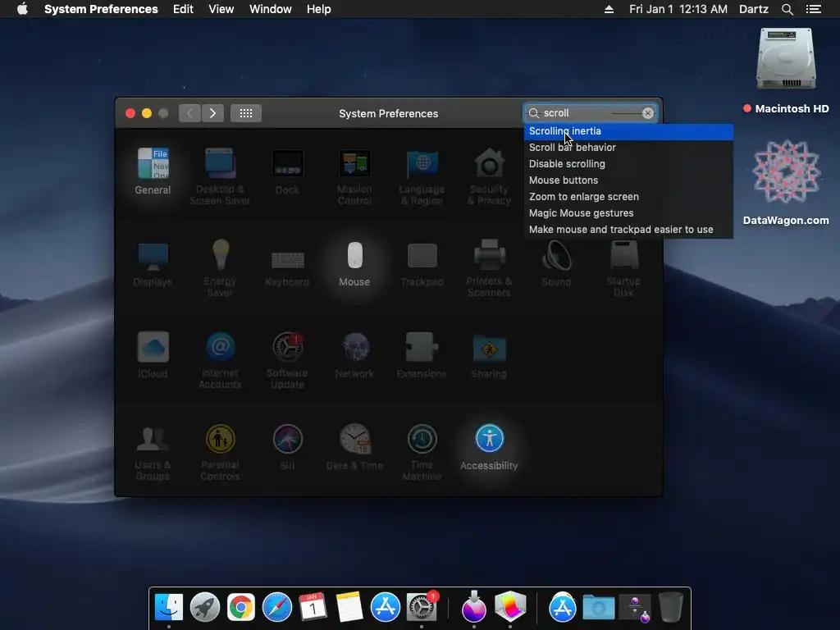
Task: Clear the search field with the X button
Action: (648, 113)
